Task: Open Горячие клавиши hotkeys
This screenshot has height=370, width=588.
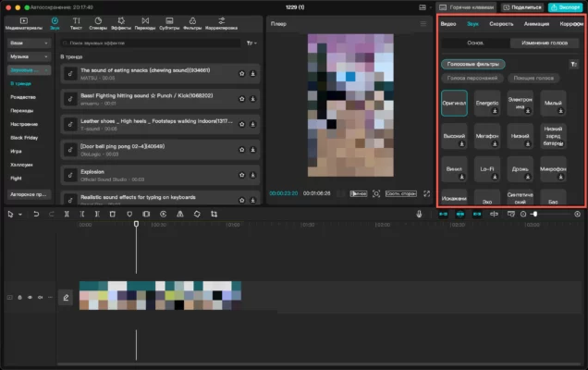Action: (467, 7)
